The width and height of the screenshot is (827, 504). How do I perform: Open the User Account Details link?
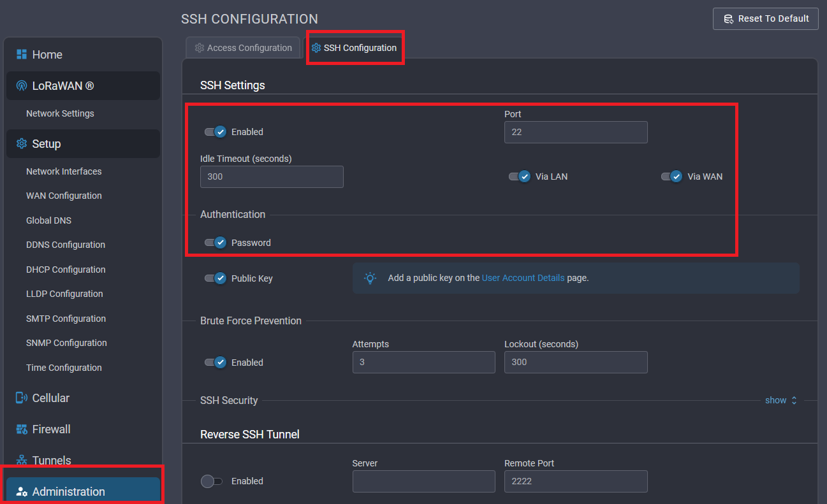(523, 278)
